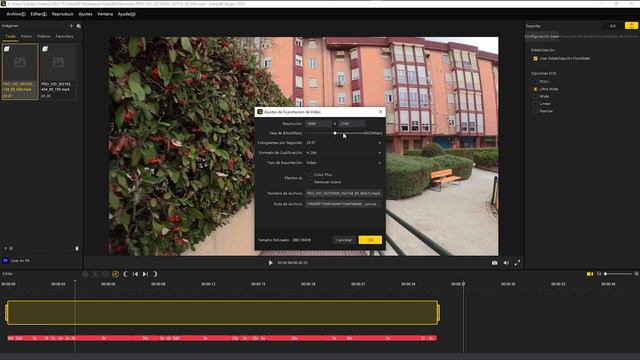Click the timeline zoom-out magnifier icon
The image size is (640, 360).
coord(599,274)
